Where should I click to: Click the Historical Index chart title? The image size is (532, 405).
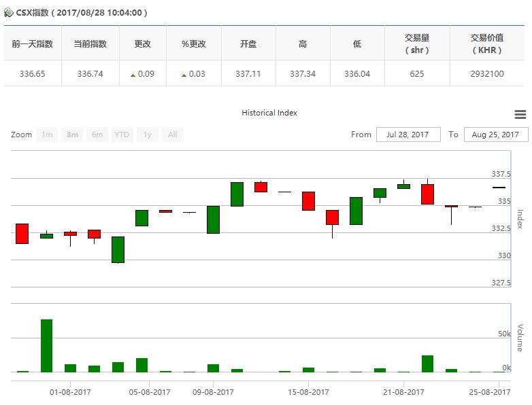point(269,113)
